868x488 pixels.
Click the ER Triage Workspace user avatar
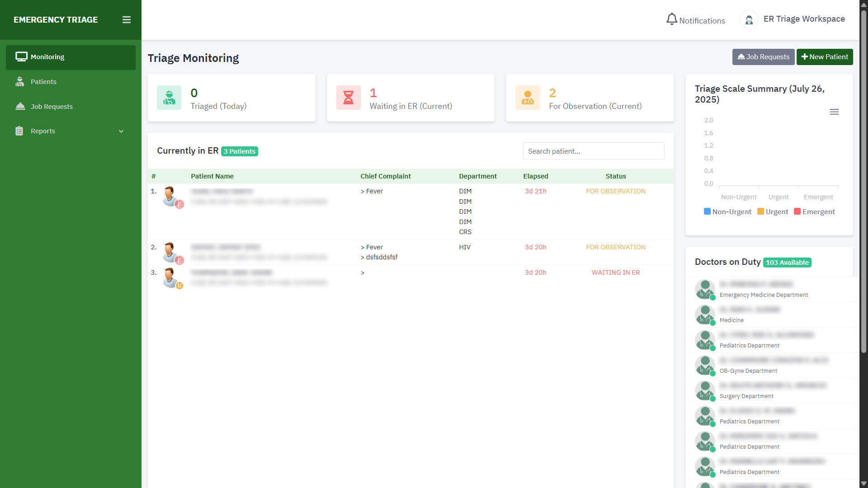point(749,20)
